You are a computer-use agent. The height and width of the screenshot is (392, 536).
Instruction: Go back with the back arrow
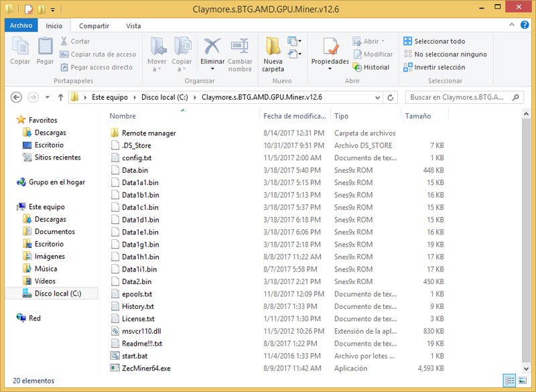click(16, 97)
